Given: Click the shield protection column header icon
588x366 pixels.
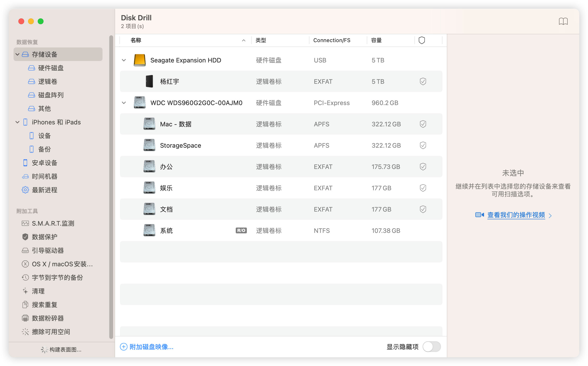Looking at the screenshot, I should point(422,40).
